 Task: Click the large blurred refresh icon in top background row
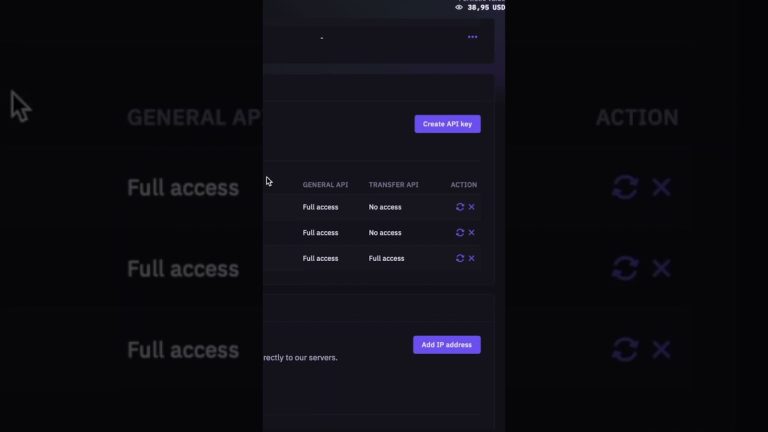[x=625, y=187]
